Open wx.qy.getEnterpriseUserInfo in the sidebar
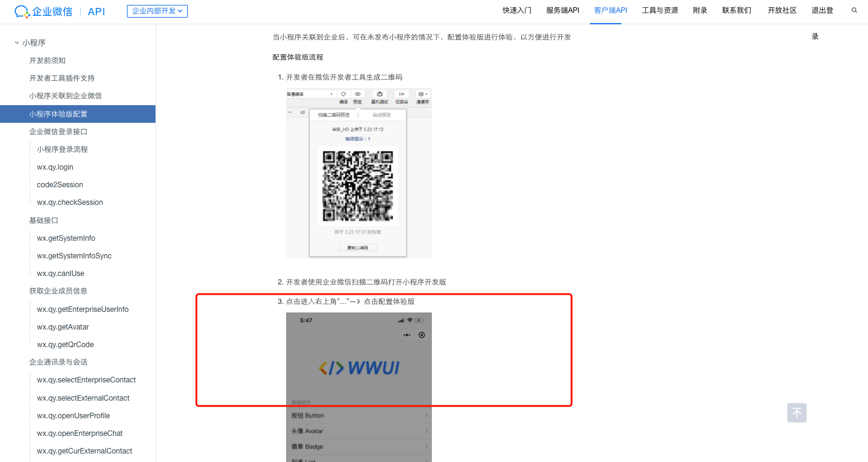Viewport: 868px width, 462px height. click(x=83, y=309)
